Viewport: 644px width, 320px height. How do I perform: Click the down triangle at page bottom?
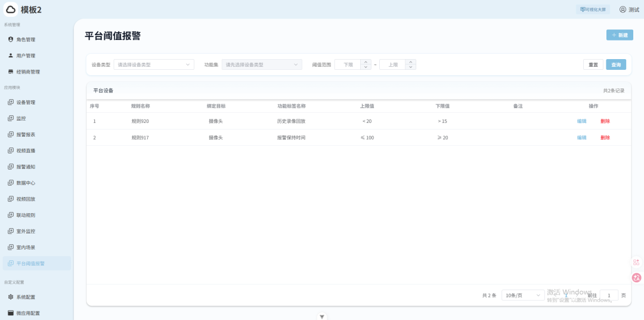(x=322, y=316)
